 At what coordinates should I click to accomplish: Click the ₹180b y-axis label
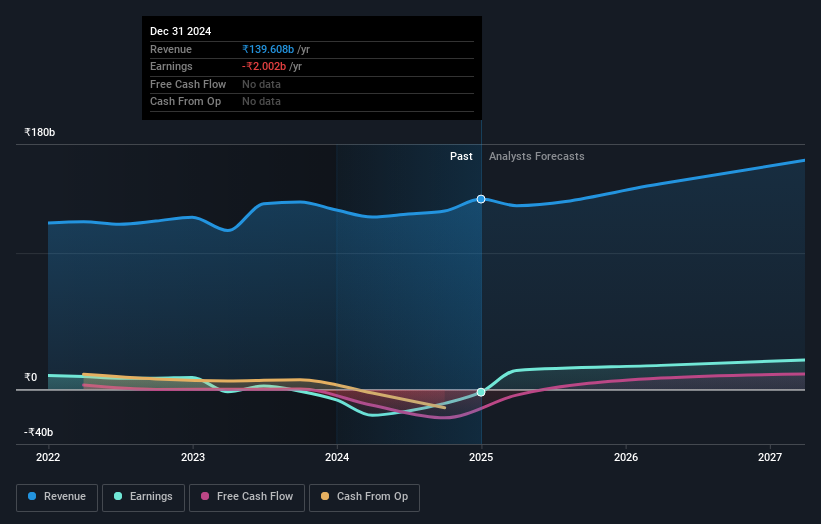point(40,132)
